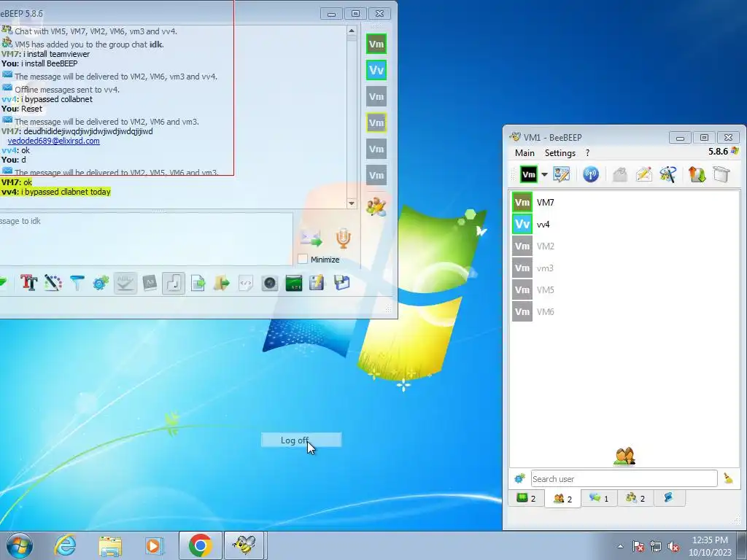This screenshot has height=560, width=747.
Task: Open the Windows Start menu
Action: pyautogui.click(x=19, y=545)
